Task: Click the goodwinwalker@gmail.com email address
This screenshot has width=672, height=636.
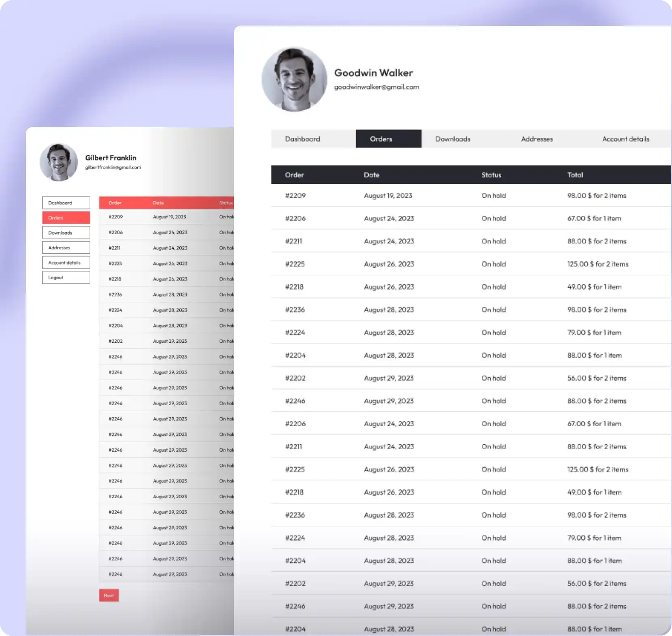Action: (376, 87)
